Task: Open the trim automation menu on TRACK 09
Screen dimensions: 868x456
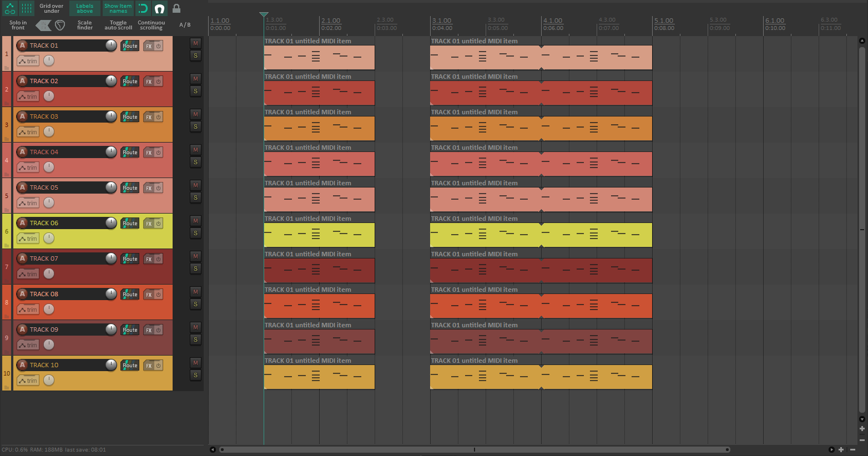Action: point(28,345)
